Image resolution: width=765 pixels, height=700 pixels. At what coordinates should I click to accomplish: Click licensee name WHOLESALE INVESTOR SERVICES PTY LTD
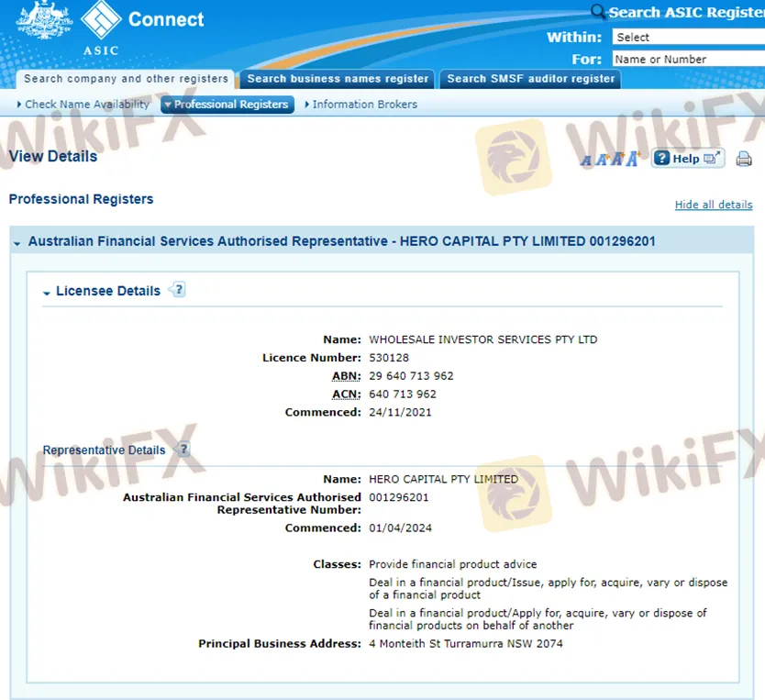coord(483,339)
